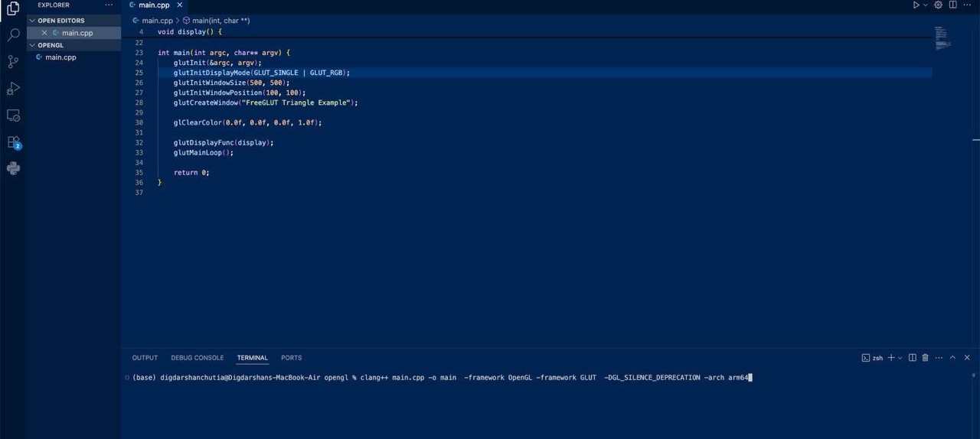980x439 pixels.
Task: Open the run options dropdown arrow
Action: click(925, 5)
